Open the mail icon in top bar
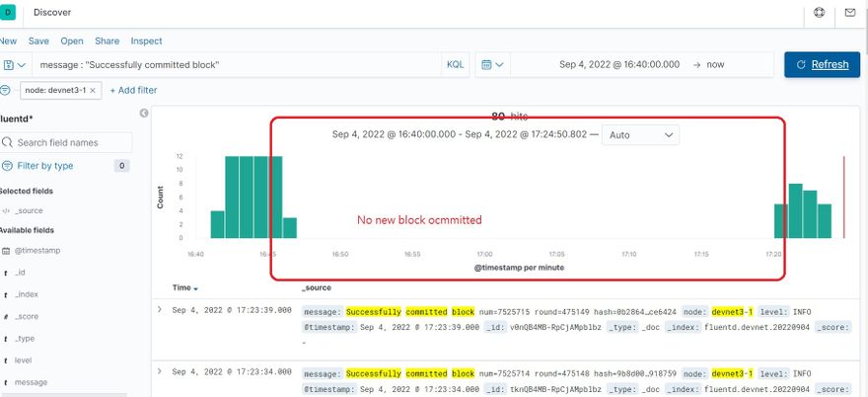The width and height of the screenshot is (868, 397). [850, 13]
